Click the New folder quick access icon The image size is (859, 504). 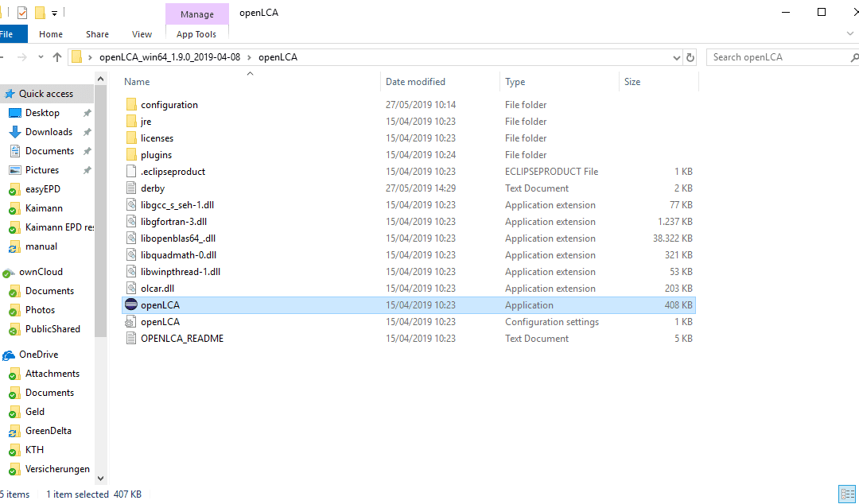coord(40,13)
